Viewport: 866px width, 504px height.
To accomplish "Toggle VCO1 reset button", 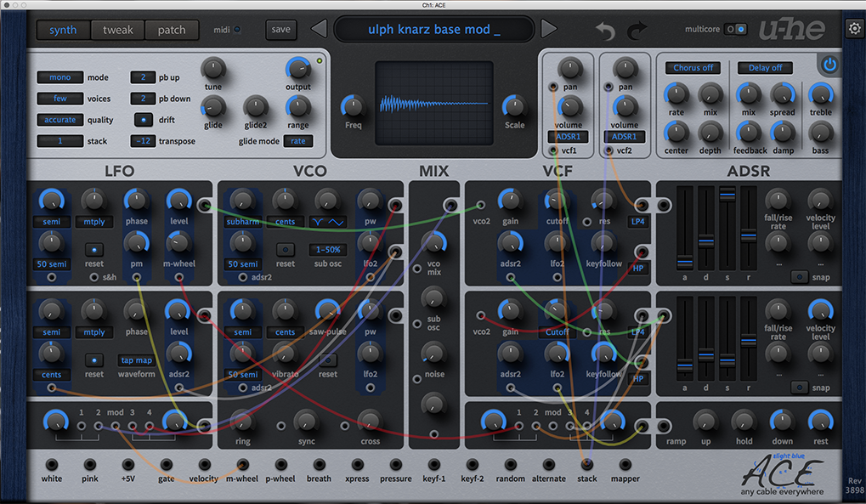I will coord(285,250).
